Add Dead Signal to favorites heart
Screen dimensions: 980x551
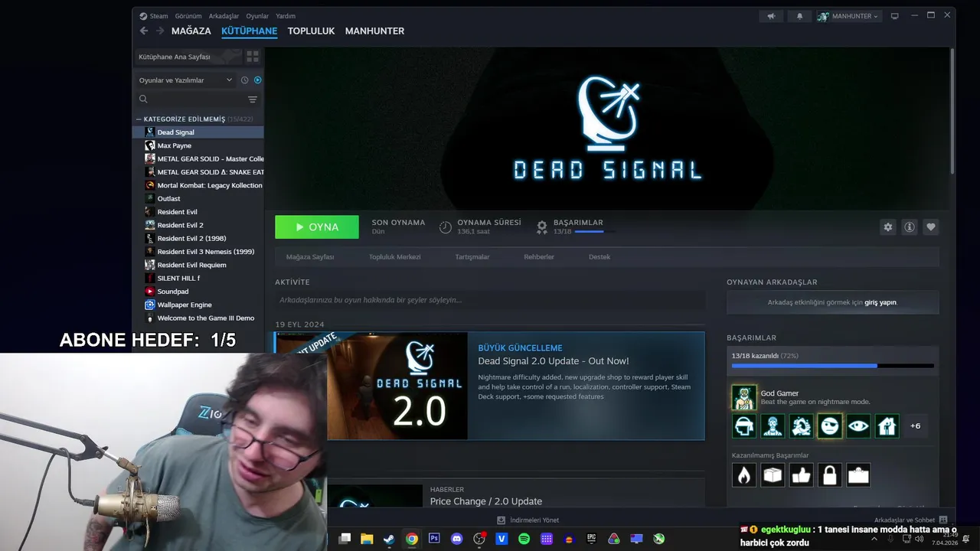(x=930, y=227)
